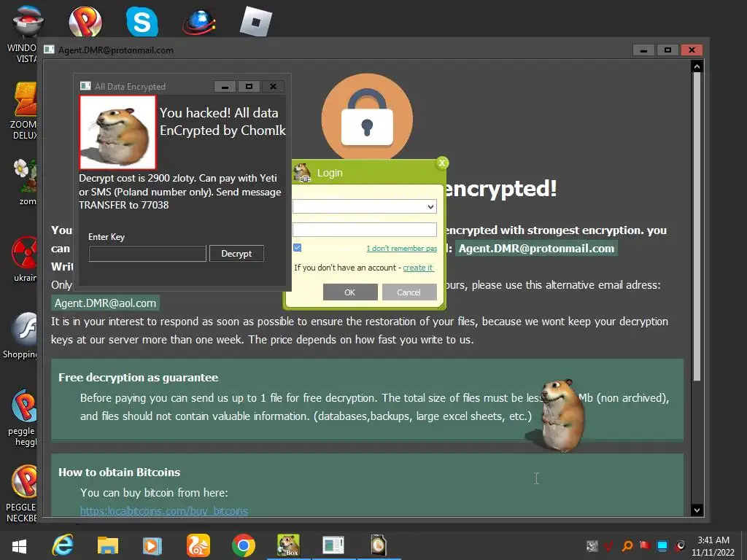Click scrollbar down arrow in ransom window
The image size is (747, 560).
(697, 510)
